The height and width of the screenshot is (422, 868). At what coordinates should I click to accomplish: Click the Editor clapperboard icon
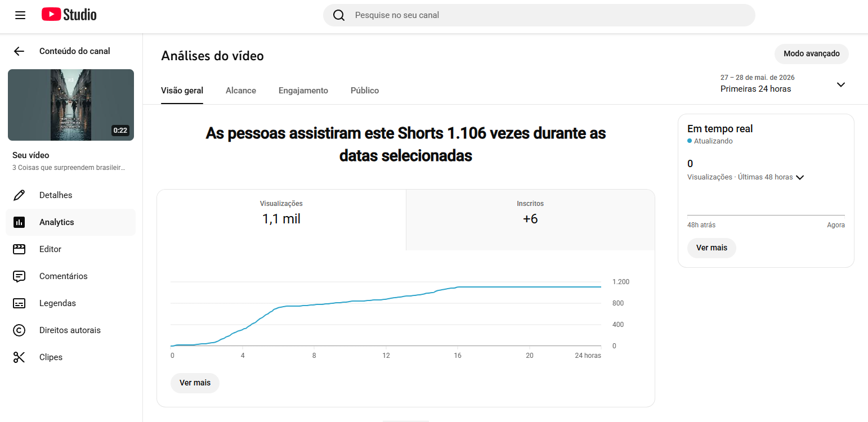[19, 249]
